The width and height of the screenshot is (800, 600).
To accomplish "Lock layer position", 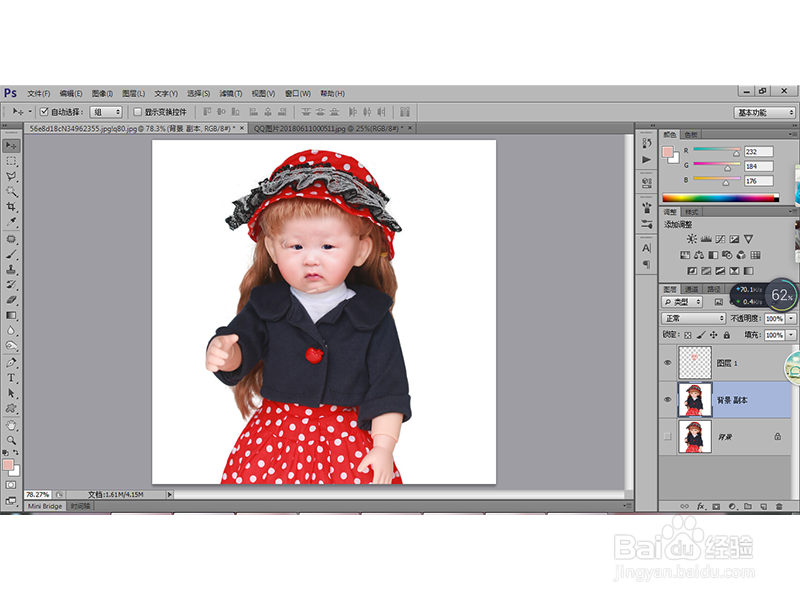I will (x=713, y=335).
